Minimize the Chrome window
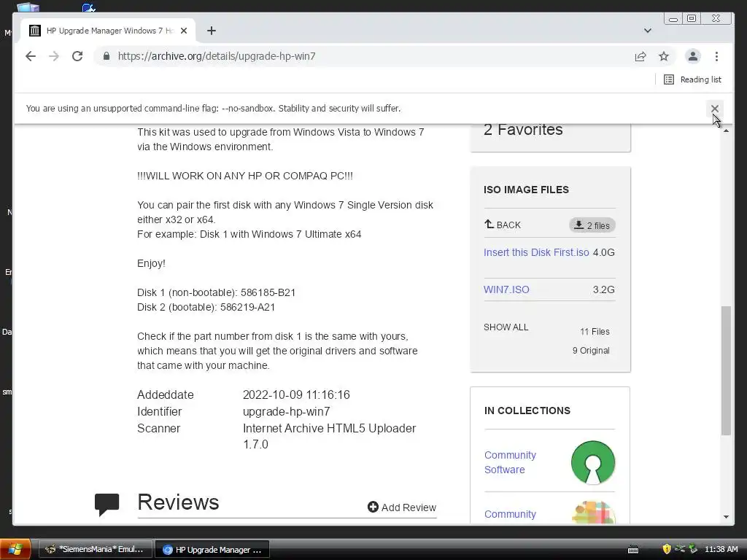Viewport: 747px width, 560px height. tap(673, 18)
